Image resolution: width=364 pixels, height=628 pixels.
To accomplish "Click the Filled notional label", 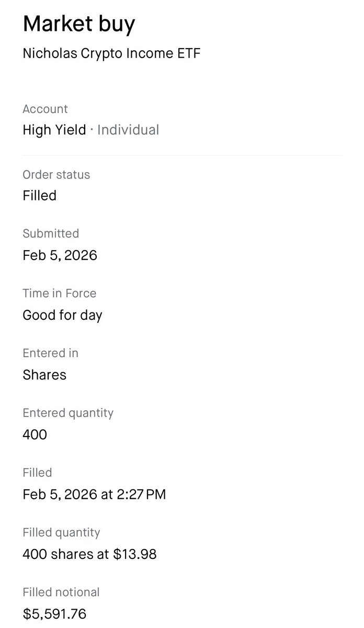I will tap(61, 592).
